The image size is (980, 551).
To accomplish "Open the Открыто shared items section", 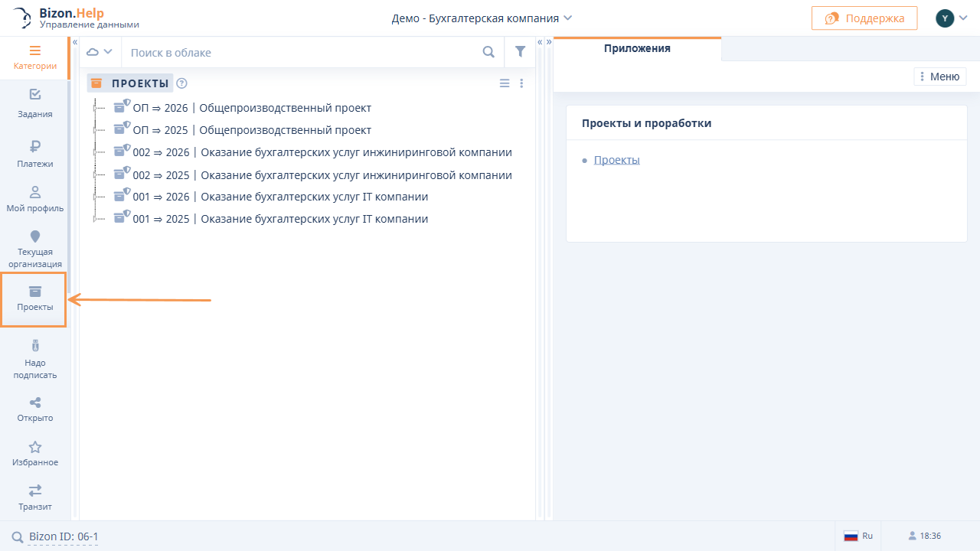I will (x=34, y=409).
